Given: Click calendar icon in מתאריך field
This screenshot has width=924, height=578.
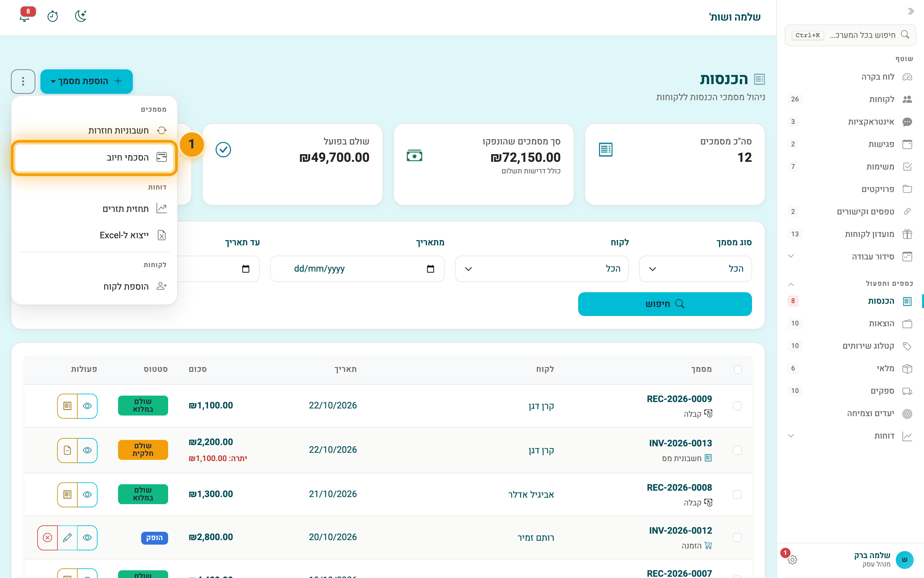Looking at the screenshot, I should pos(430,269).
